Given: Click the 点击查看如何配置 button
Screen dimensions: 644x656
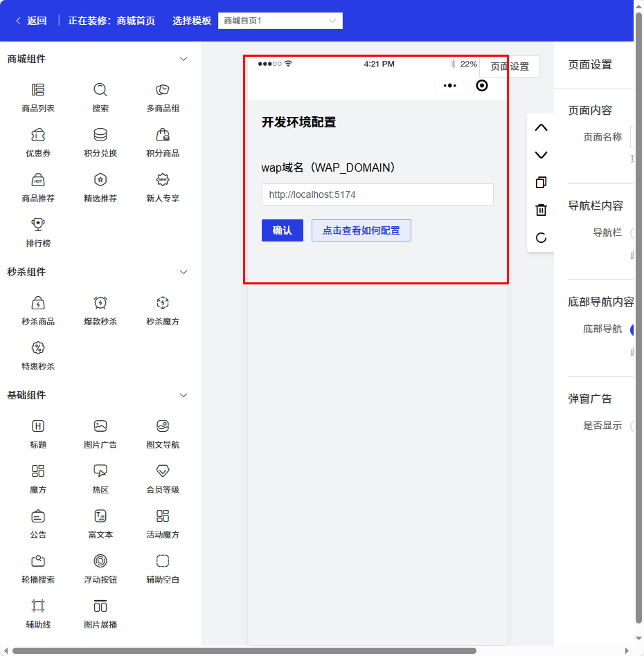Looking at the screenshot, I should pyautogui.click(x=361, y=230).
